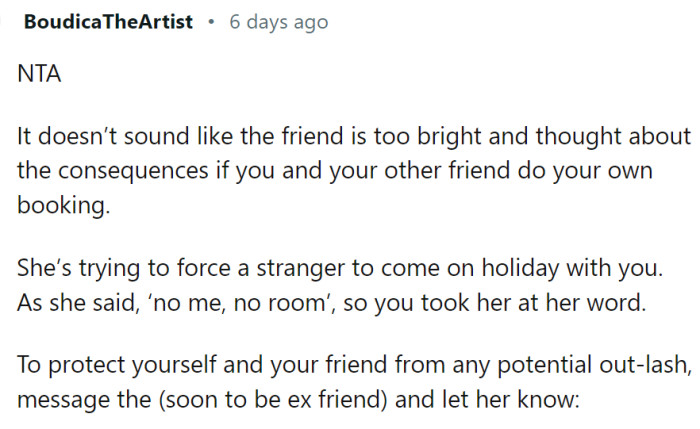Screen dimensions: 700x429
Task: Click the "6 days ago" timestamp
Action: pyautogui.click(x=278, y=21)
